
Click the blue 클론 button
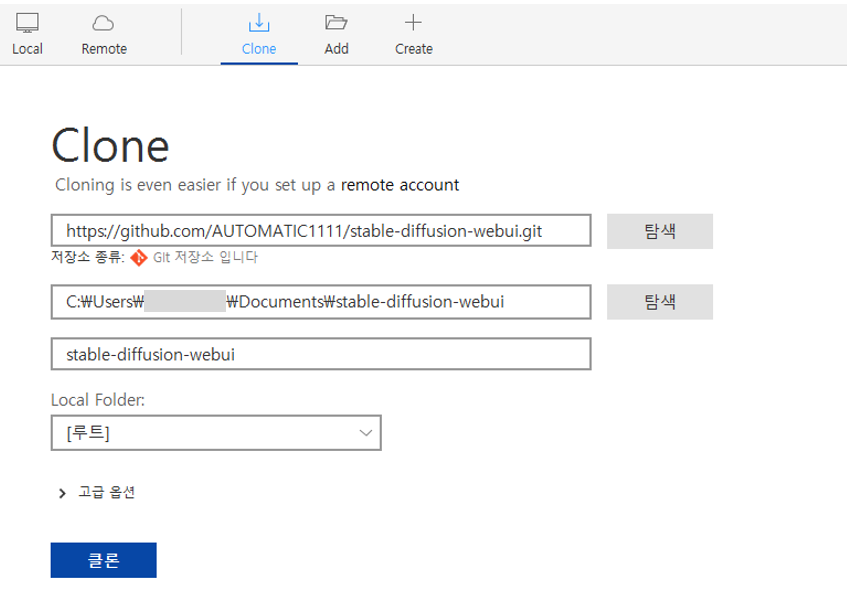click(104, 560)
